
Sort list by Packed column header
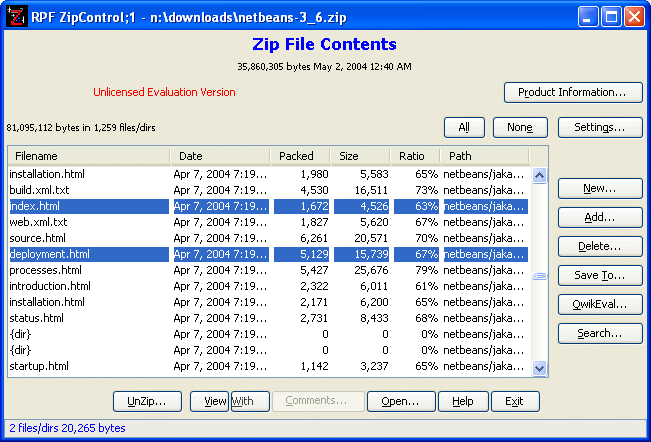coord(300,156)
